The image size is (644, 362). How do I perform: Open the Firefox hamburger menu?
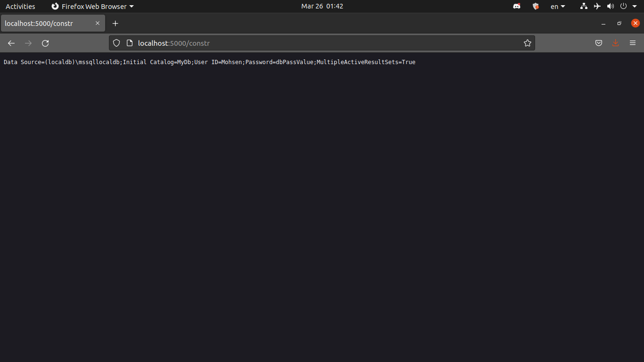point(633,43)
